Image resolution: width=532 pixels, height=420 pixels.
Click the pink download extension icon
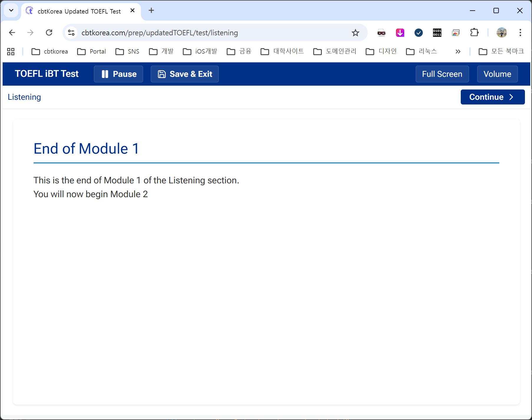click(x=400, y=33)
